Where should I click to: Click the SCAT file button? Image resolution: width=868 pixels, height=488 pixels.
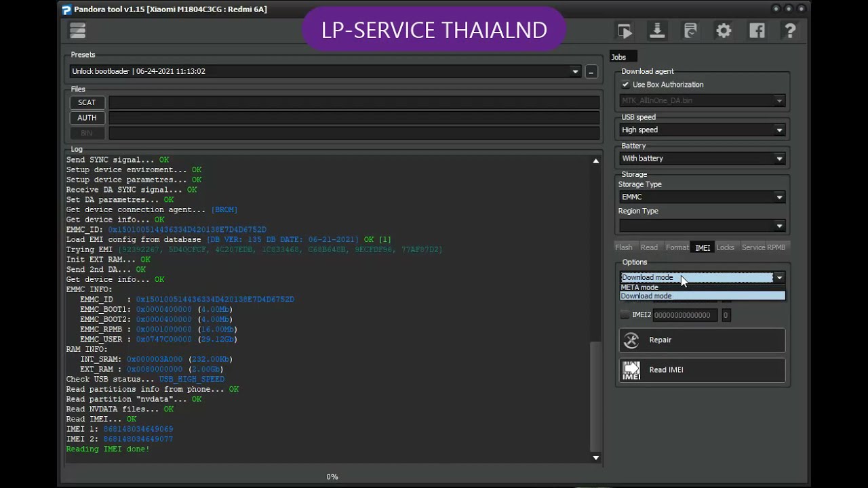coord(87,102)
